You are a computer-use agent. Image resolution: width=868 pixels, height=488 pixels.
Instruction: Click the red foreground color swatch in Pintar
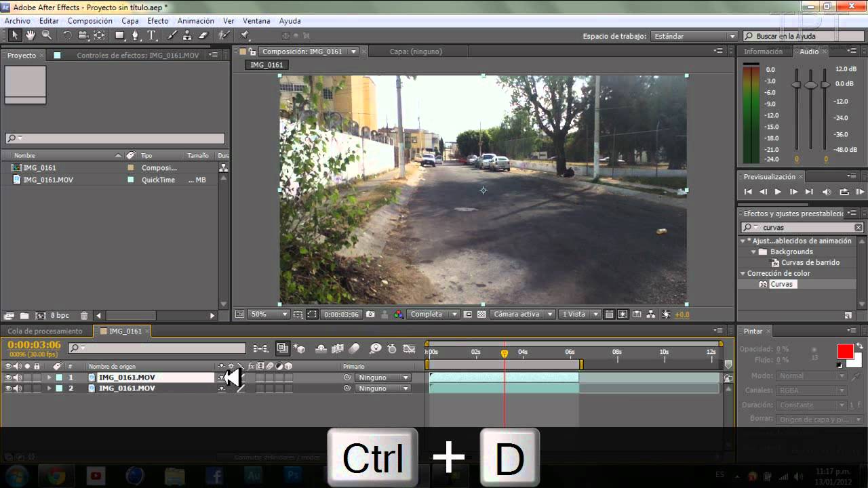pyautogui.click(x=845, y=351)
